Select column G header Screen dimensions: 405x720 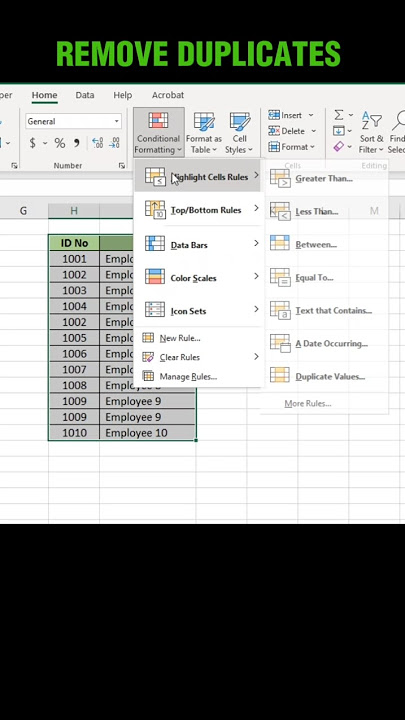23,211
